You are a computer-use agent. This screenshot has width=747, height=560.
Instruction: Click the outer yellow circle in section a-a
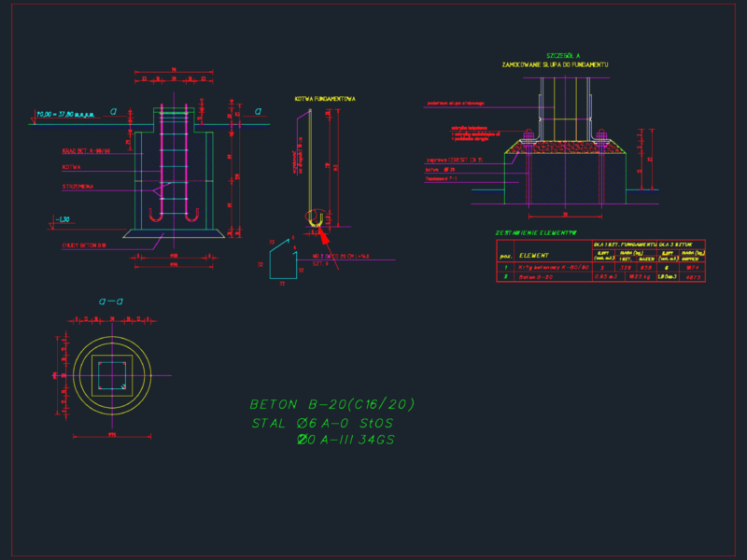coord(112,376)
